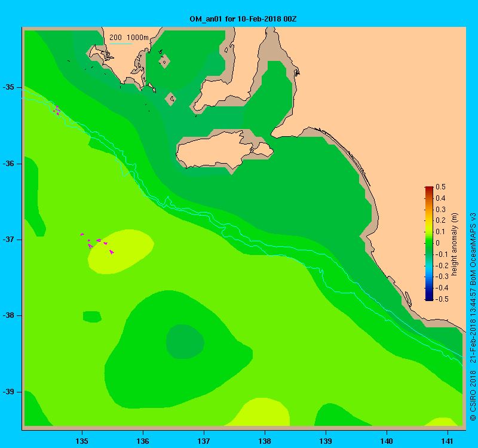
Task: Click the -0.3 value on color scale
Action: tap(442, 277)
